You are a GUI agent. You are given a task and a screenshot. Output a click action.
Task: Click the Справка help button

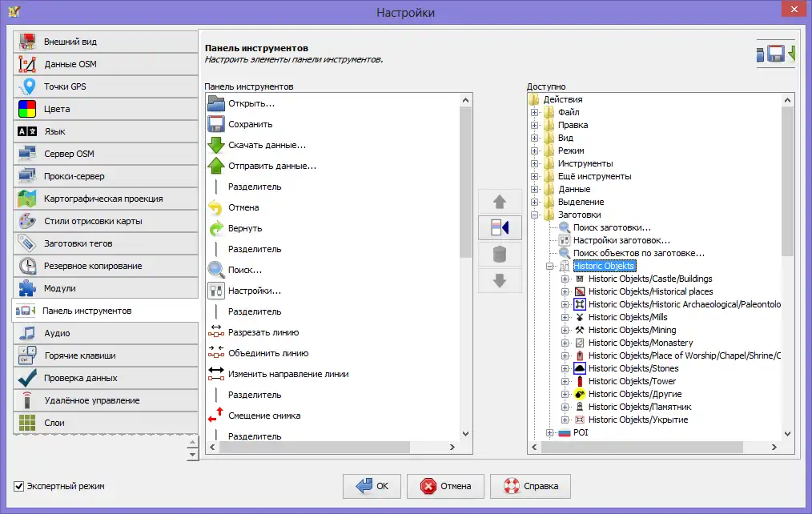click(x=529, y=485)
